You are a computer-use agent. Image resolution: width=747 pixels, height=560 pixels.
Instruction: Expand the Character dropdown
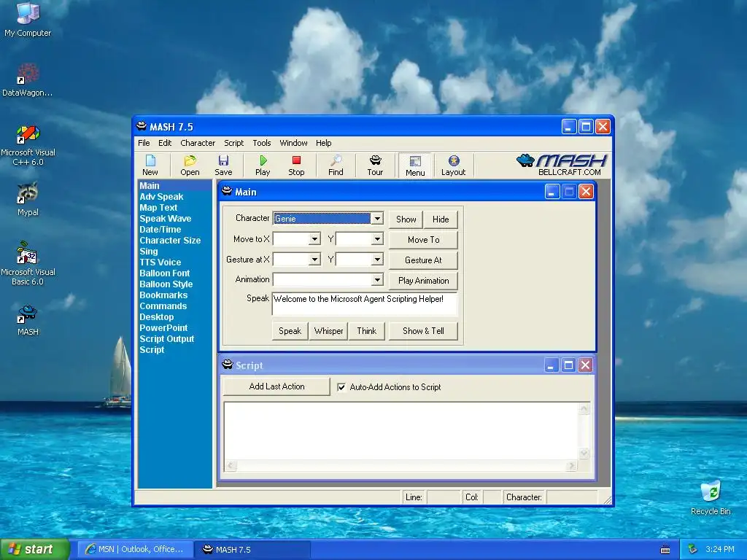(x=377, y=219)
